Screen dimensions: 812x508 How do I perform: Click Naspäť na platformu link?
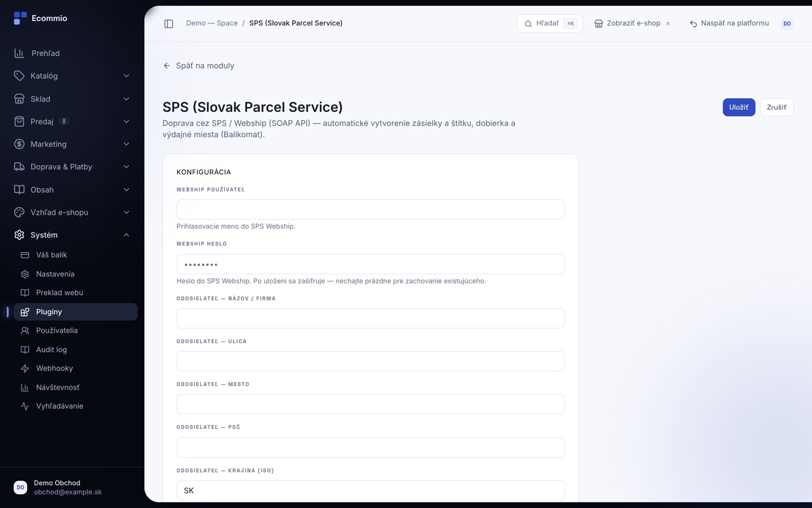[729, 24]
